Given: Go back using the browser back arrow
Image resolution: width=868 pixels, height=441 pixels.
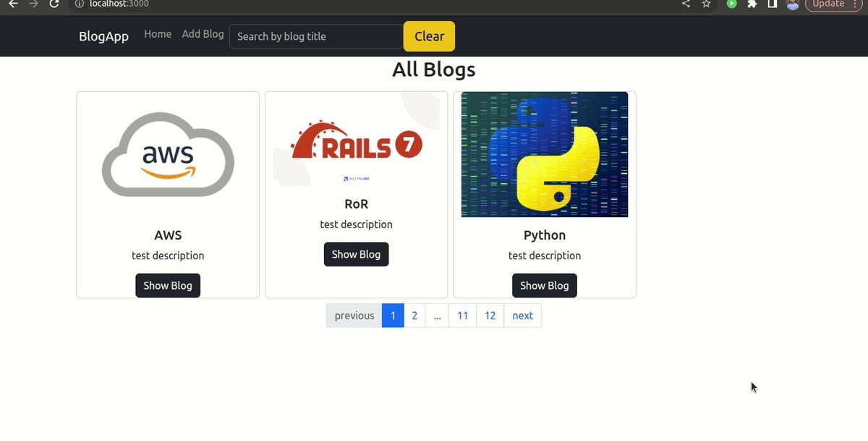Looking at the screenshot, I should click(13, 4).
